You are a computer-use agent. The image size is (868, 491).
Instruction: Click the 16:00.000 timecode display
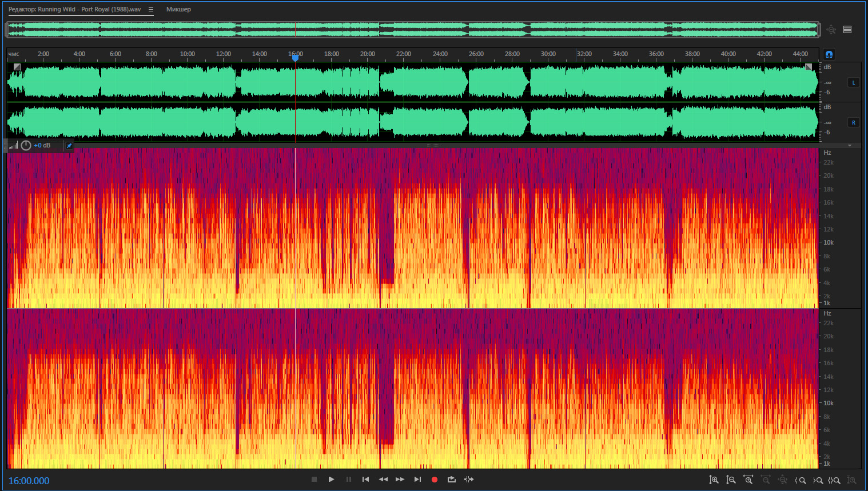click(29, 481)
